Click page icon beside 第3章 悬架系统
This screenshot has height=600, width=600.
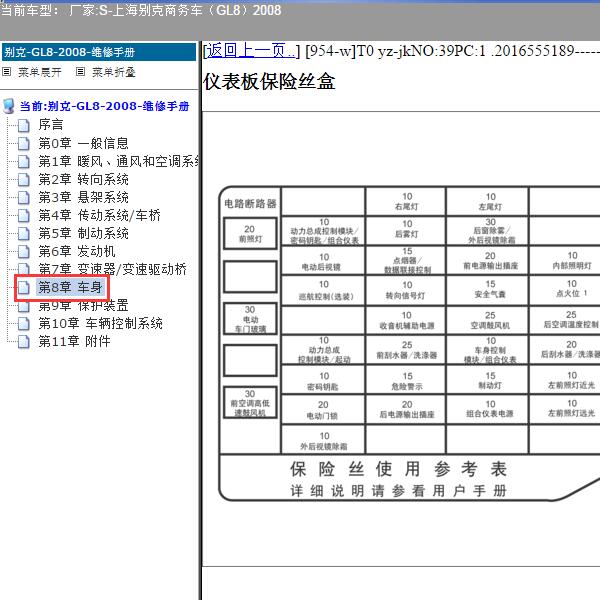24,197
